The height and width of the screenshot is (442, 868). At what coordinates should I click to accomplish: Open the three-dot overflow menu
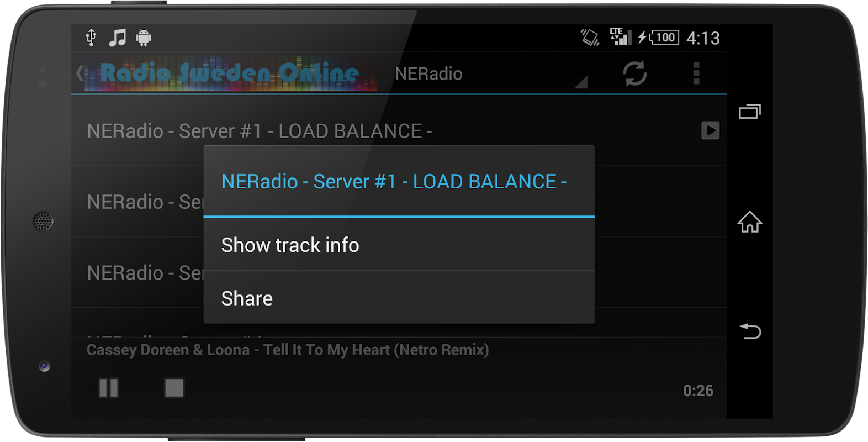pyautogui.click(x=696, y=73)
